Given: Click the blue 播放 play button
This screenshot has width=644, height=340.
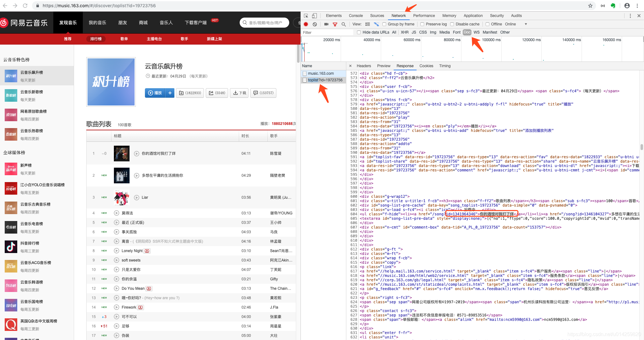Looking at the screenshot, I should click(155, 93).
